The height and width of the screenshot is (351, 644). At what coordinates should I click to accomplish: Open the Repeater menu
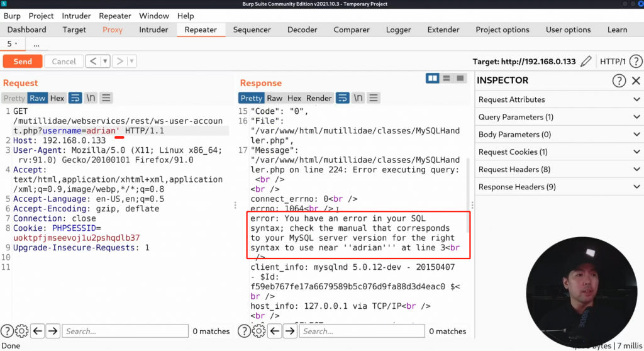(x=115, y=16)
